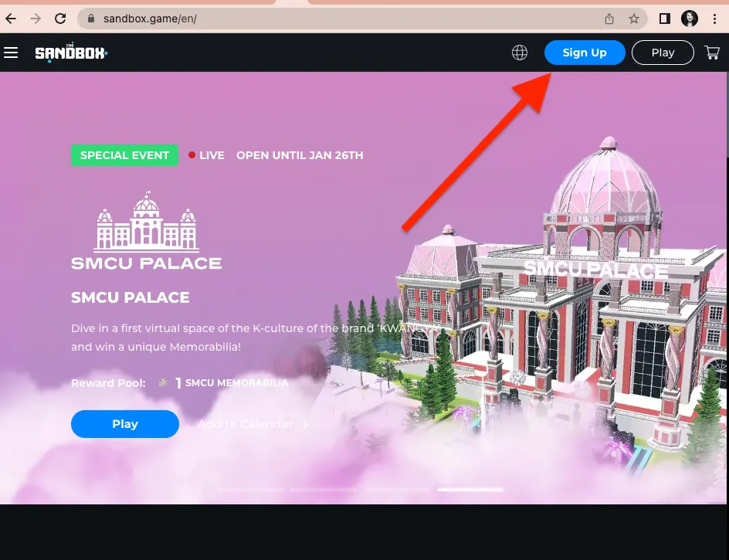Reload the page
This screenshot has height=560, width=729.
tap(60, 19)
